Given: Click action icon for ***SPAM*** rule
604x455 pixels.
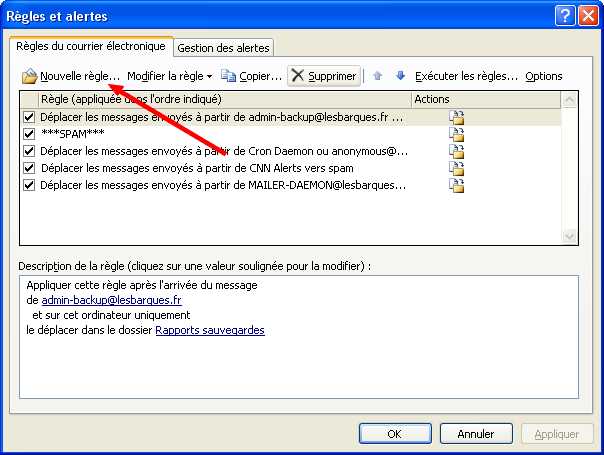Looking at the screenshot, I should click(457, 134).
